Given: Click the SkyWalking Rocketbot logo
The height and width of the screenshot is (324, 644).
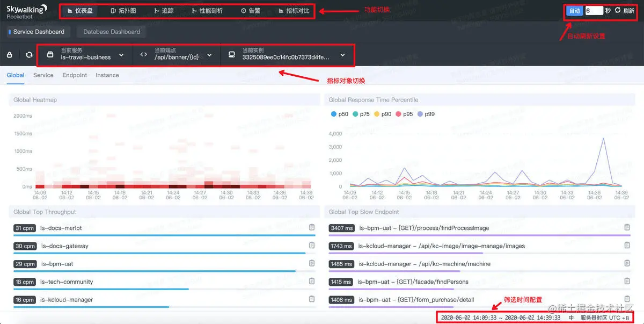Looking at the screenshot, I should click(x=26, y=12).
